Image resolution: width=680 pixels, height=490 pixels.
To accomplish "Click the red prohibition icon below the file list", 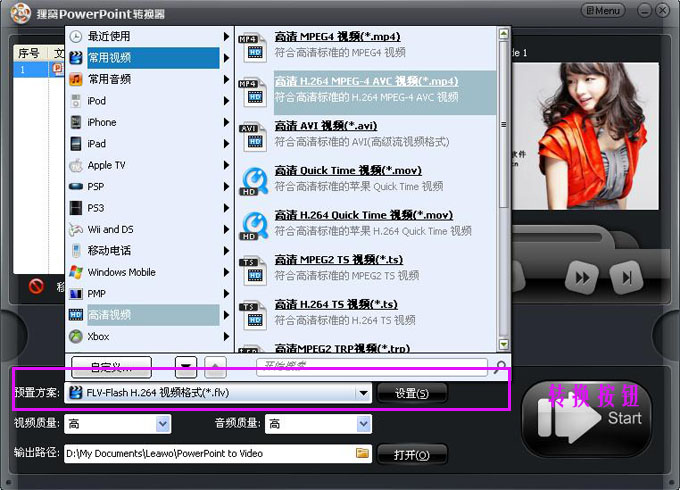I will tap(36, 286).
